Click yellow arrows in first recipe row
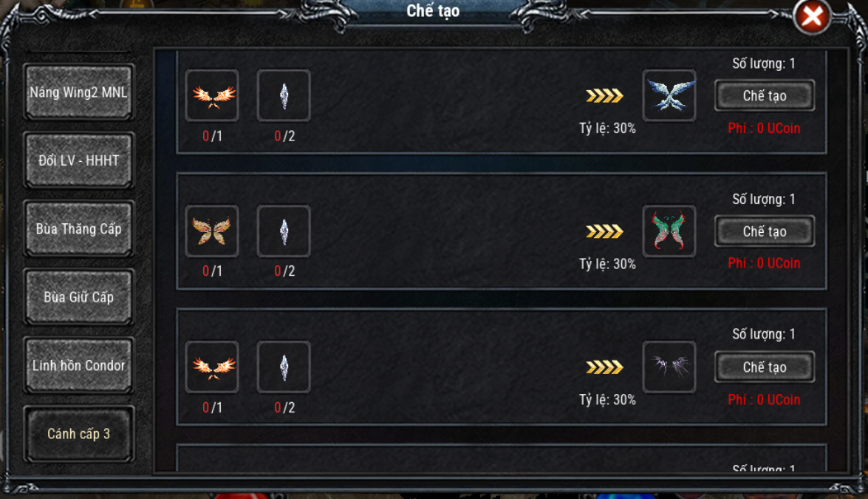Screen dimensions: 868x499 tap(604, 96)
